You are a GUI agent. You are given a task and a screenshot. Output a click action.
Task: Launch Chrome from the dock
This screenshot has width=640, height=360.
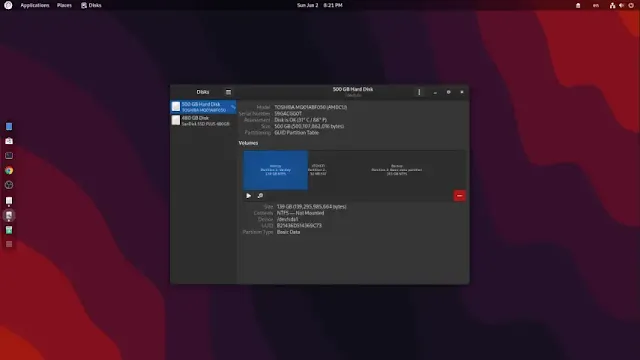9,171
